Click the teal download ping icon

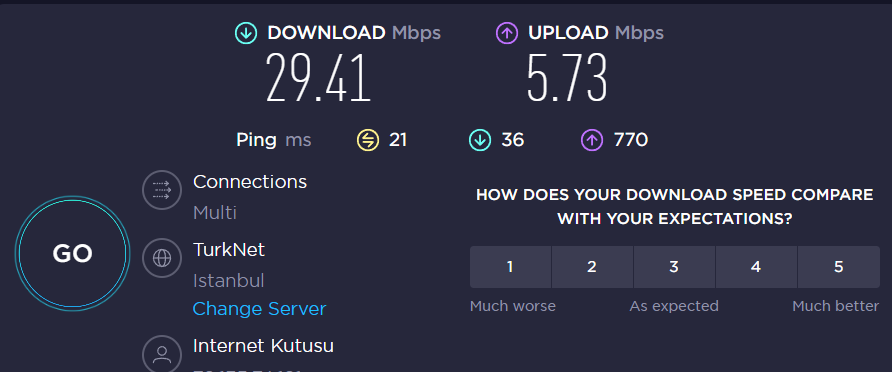point(480,140)
